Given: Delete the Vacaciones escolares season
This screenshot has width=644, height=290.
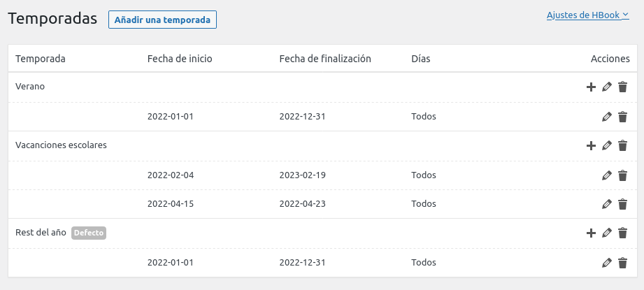Looking at the screenshot, I should (x=622, y=145).
